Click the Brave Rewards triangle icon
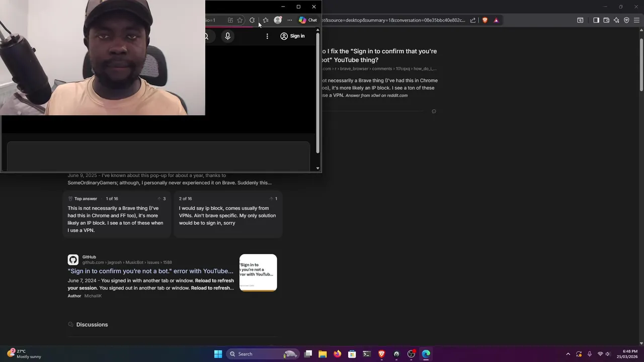Screen dimensions: 644x362 (x=496, y=20)
